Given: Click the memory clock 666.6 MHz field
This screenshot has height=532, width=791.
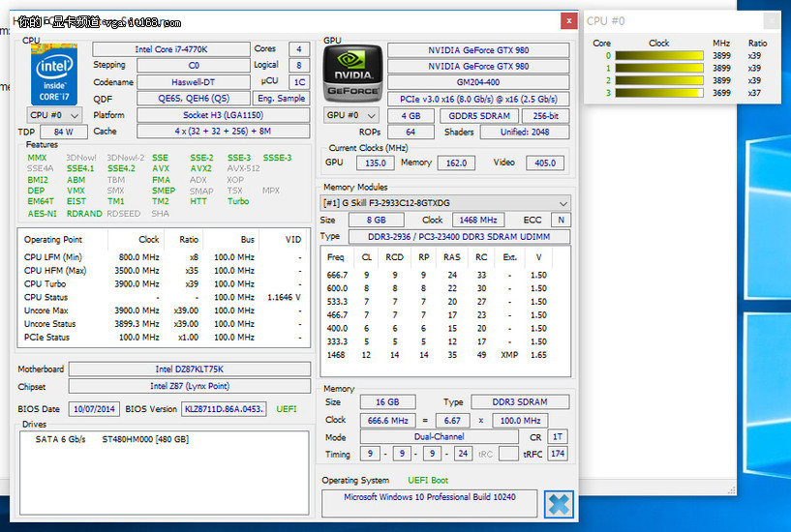Looking at the screenshot, I should [x=387, y=420].
